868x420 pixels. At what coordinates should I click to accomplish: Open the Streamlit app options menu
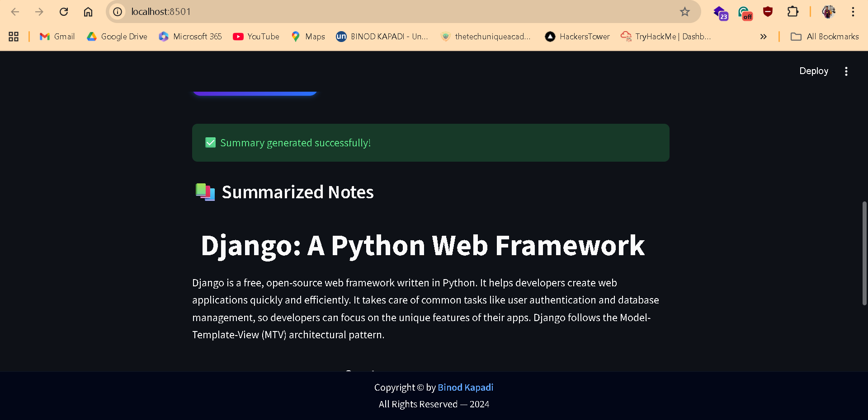(x=846, y=71)
